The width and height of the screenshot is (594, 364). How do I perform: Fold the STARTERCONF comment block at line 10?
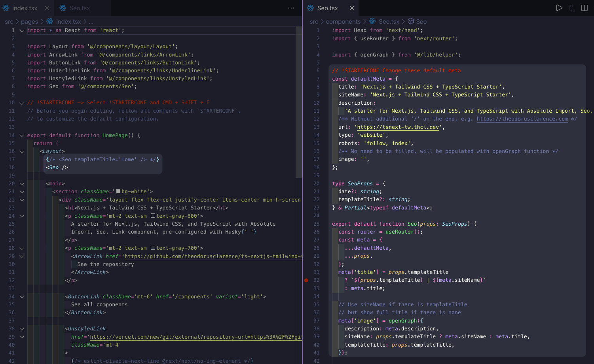(x=22, y=103)
